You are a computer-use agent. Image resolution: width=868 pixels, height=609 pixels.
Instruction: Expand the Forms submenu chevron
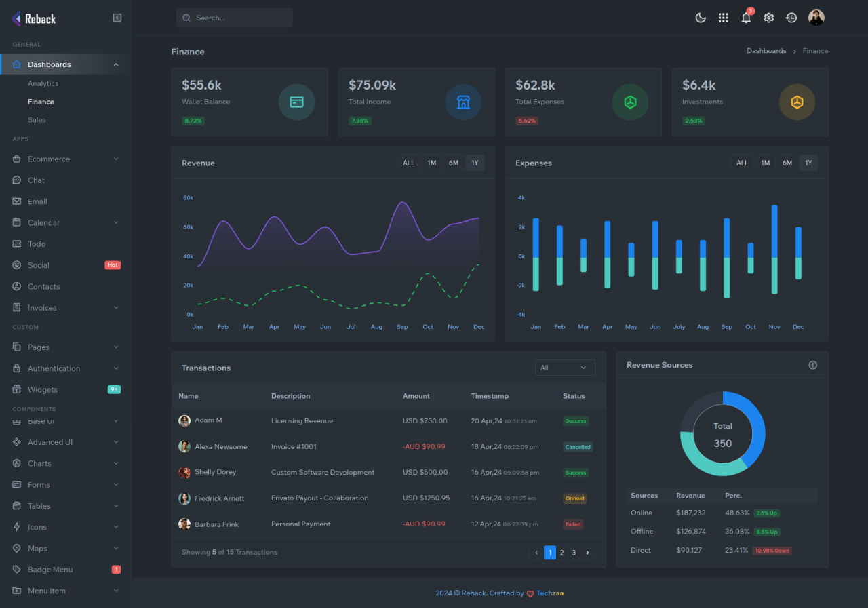116,485
